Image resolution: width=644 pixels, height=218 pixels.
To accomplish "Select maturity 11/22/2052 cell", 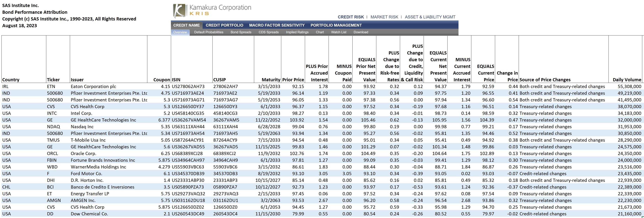I will pos(268,120).
